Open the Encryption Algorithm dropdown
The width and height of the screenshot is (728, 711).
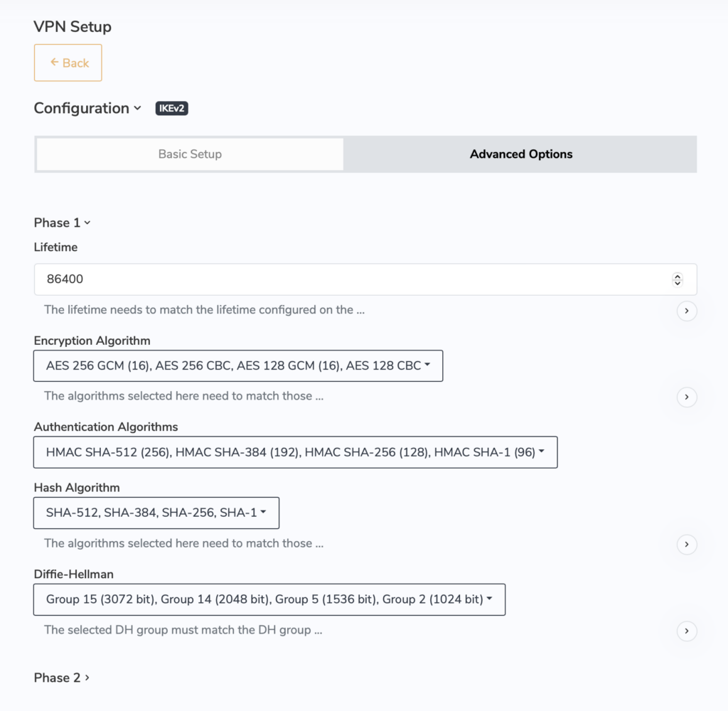238,365
